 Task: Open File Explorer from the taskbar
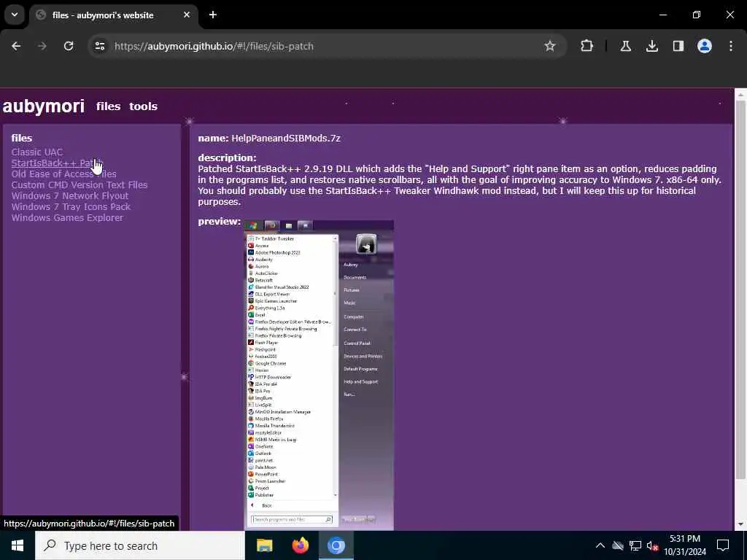(x=264, y=545)
